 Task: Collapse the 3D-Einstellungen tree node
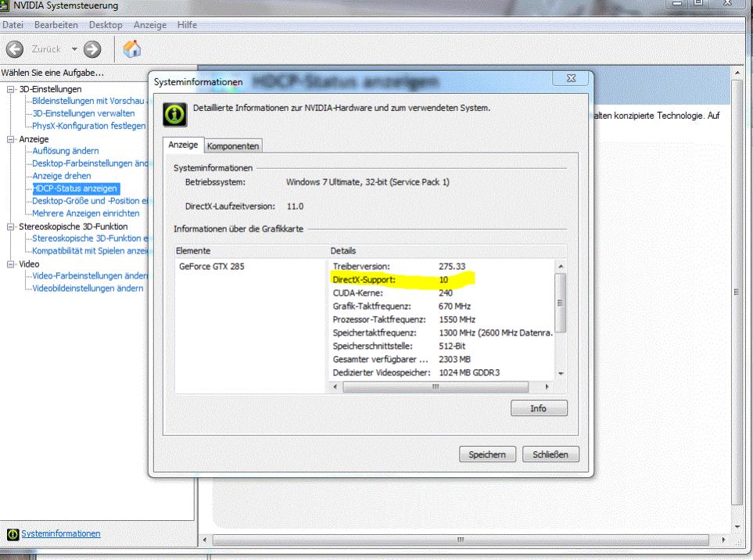click(11, 89)
